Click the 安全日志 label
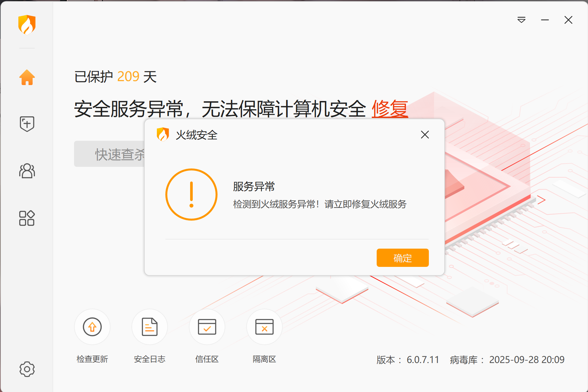This screenshot has height=392, width=588. point(150,359)
